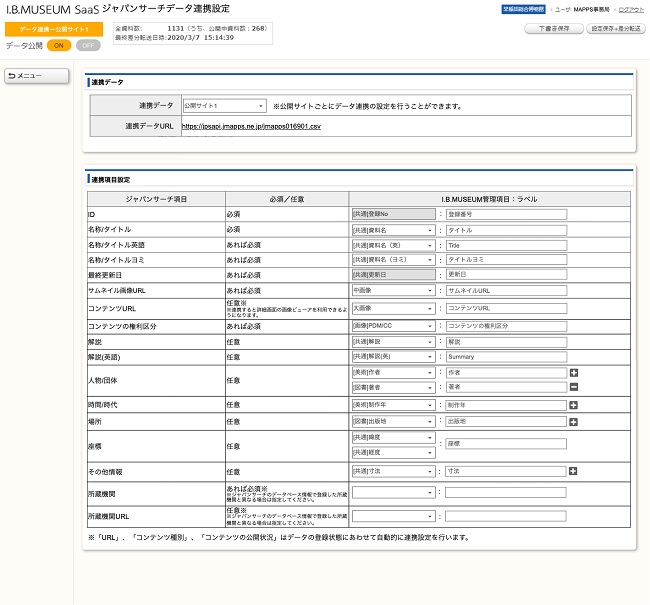Click the タイトルヨミ label input field
650x605 pixels.
pos(506,260)
